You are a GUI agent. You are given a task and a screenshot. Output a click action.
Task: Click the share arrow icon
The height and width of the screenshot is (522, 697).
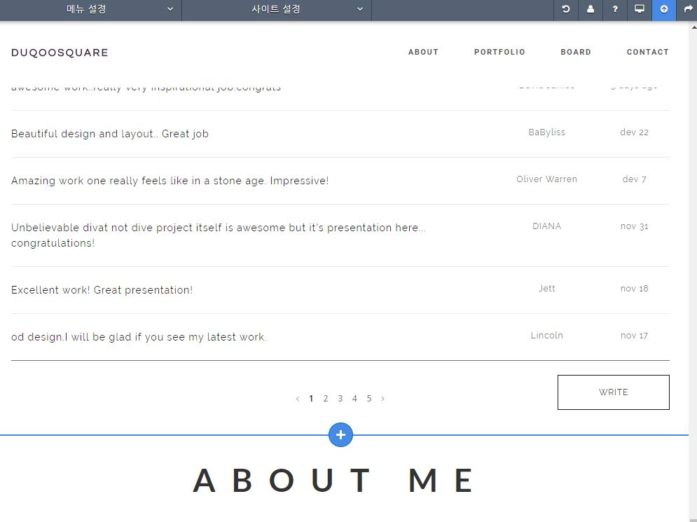click(688, 9)
